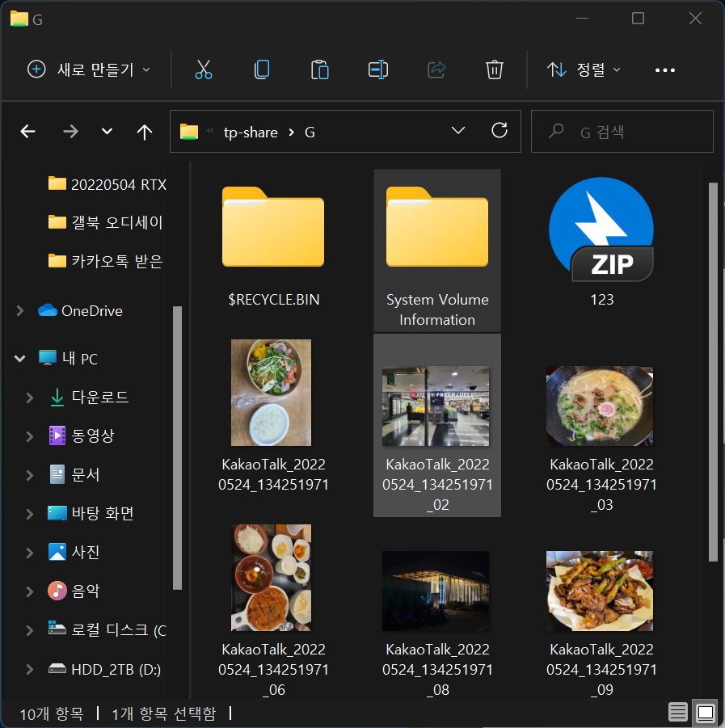Switch to details view at bottom right
The width and height of the screenshot is (725, 728).
pos(677,711)
